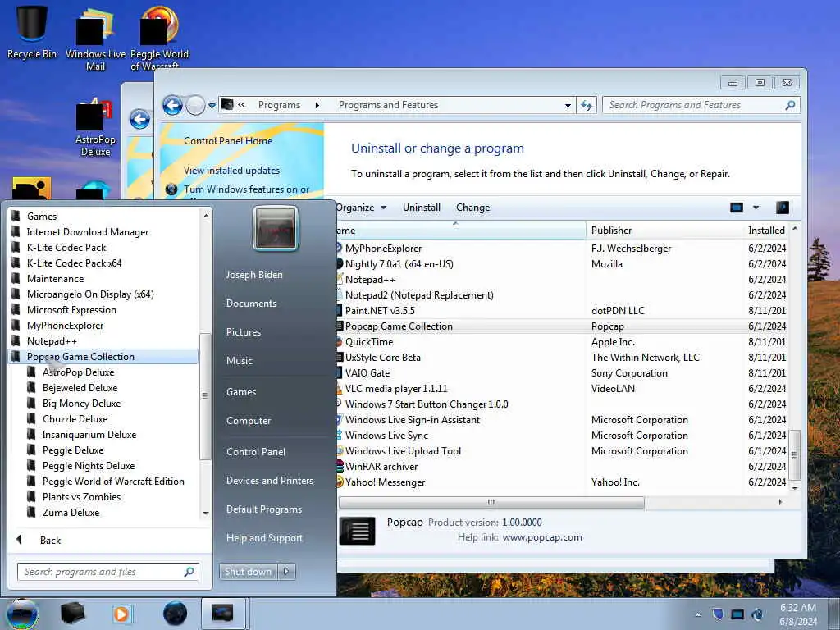Select VLC media player 1.1.11 row

[561, 388]
